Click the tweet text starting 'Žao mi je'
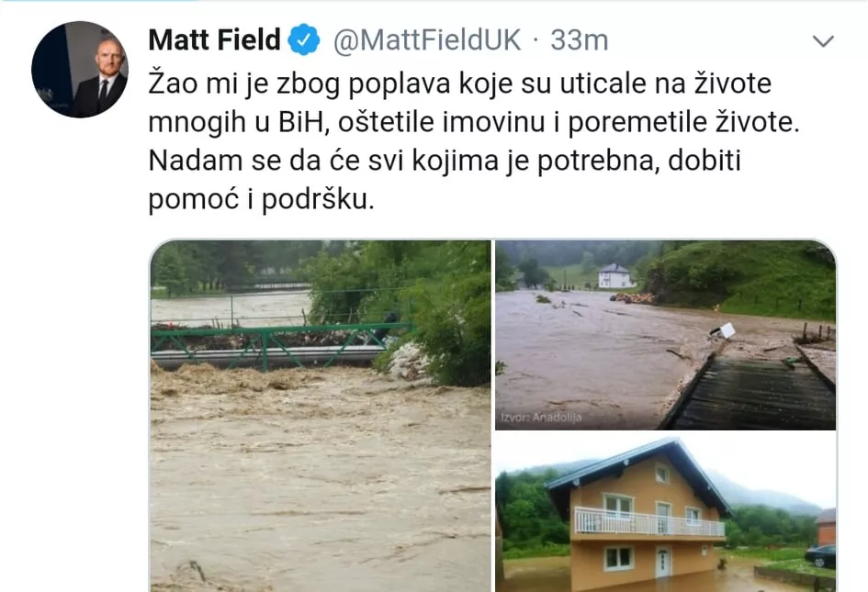The height and width of the screenshot is (592, 868). pyautogui.click(x=459, y=84)
